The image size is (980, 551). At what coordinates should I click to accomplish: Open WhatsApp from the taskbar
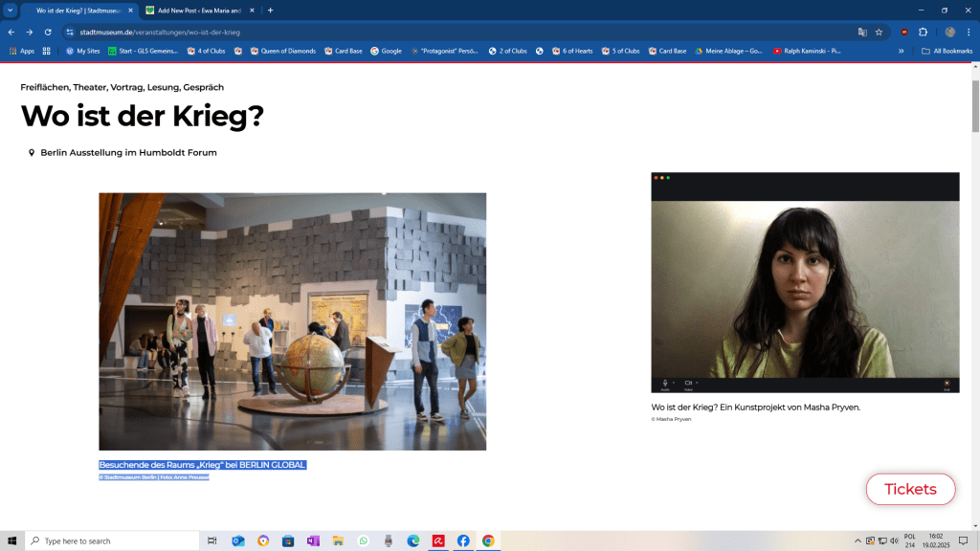pos(364,540)
